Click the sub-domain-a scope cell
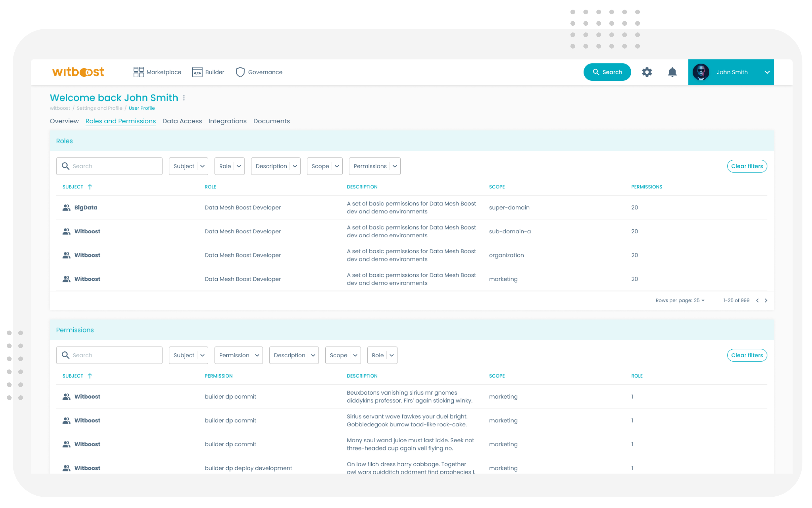The image size is (812, 508). pos(510,231)
